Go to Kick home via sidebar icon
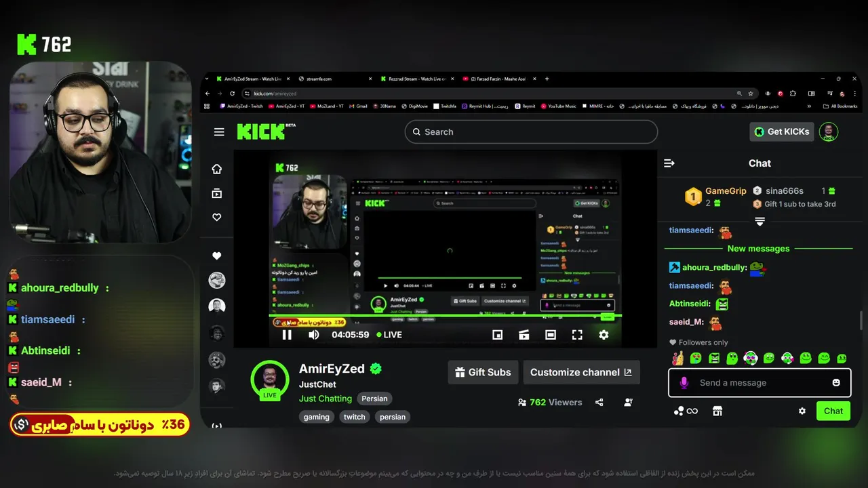Screen dimensions: 868x488 pos(217,169)
